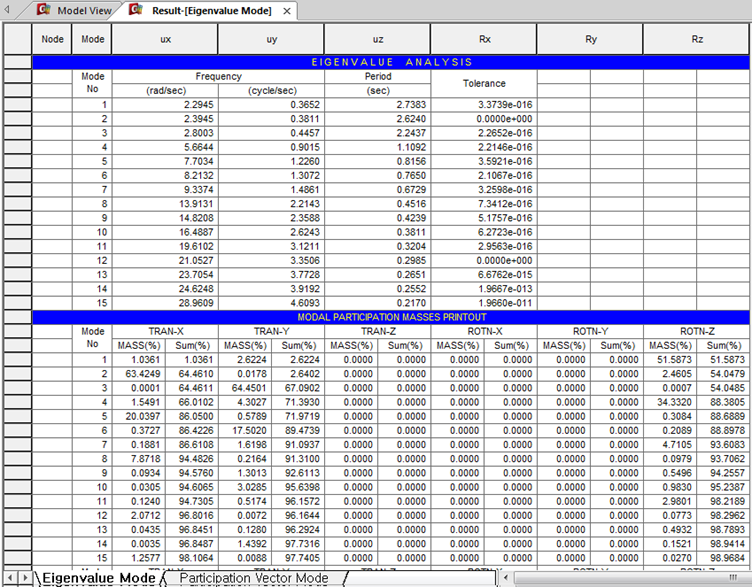
Task: Click the horizontal scrollbar track
Action: (x=631, y=578)
